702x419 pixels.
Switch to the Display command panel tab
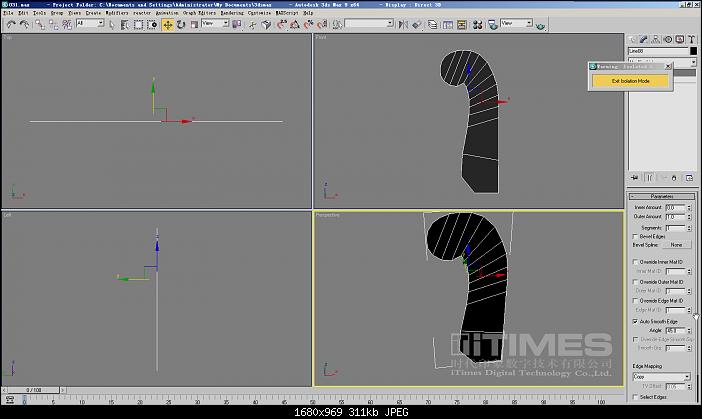pyautogui.click(x=680, y=39)
